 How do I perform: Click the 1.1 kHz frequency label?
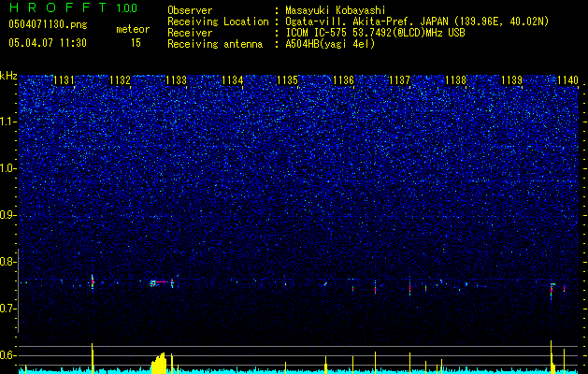8,122
